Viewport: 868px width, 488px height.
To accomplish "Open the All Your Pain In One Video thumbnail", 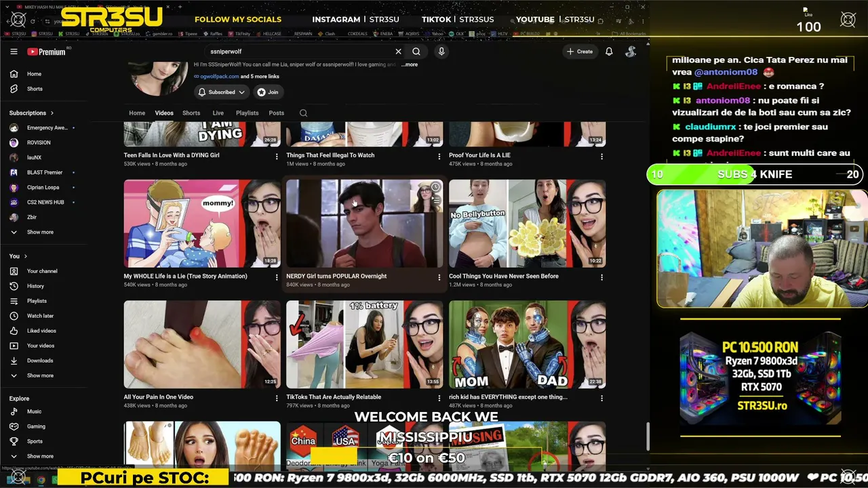I will [202, 344].
